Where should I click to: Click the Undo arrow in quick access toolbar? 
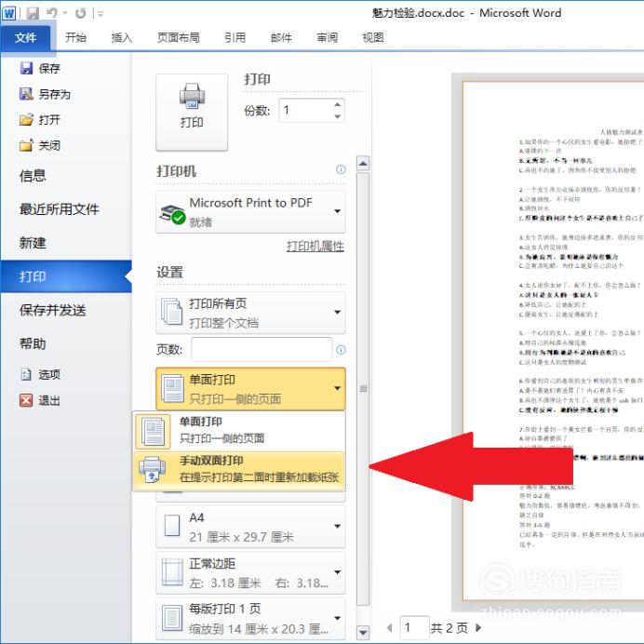(x=52, y=13)
